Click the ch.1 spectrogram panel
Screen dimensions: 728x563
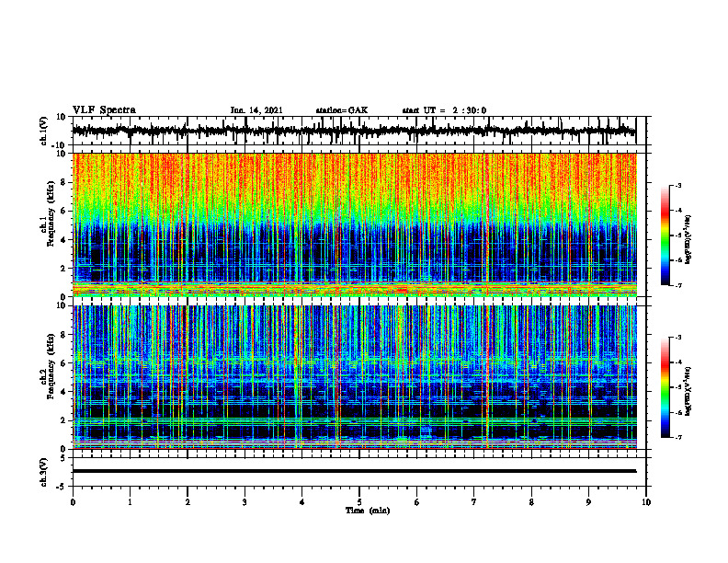(x=355, y=224)
